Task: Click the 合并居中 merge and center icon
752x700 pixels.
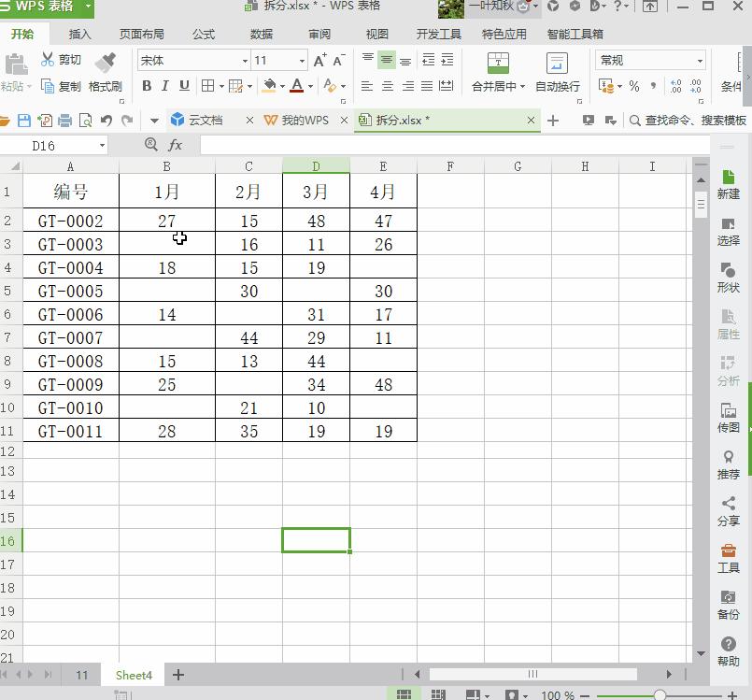Action: [498, 64]
